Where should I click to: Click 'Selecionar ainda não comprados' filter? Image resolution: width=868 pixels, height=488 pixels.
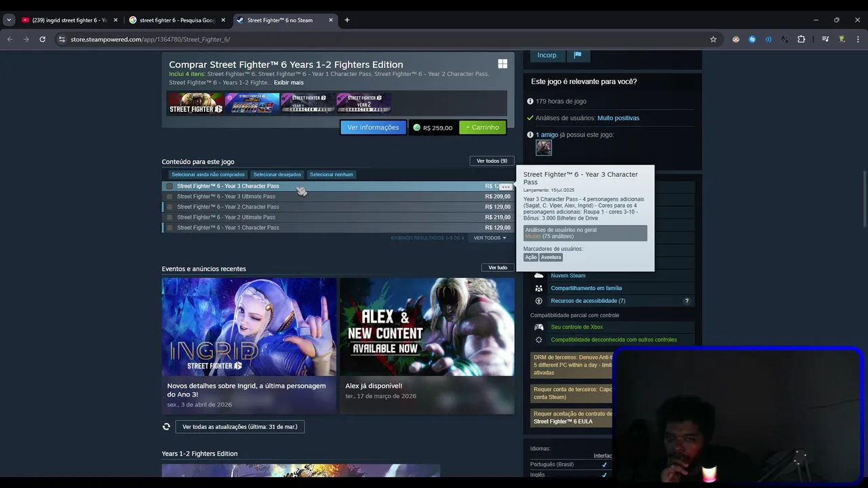click(208, 174)
